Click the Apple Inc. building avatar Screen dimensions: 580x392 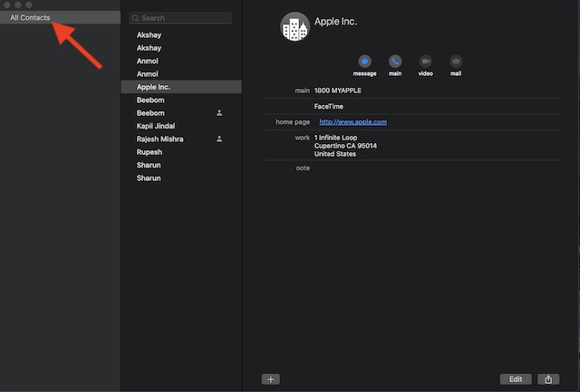295,26
